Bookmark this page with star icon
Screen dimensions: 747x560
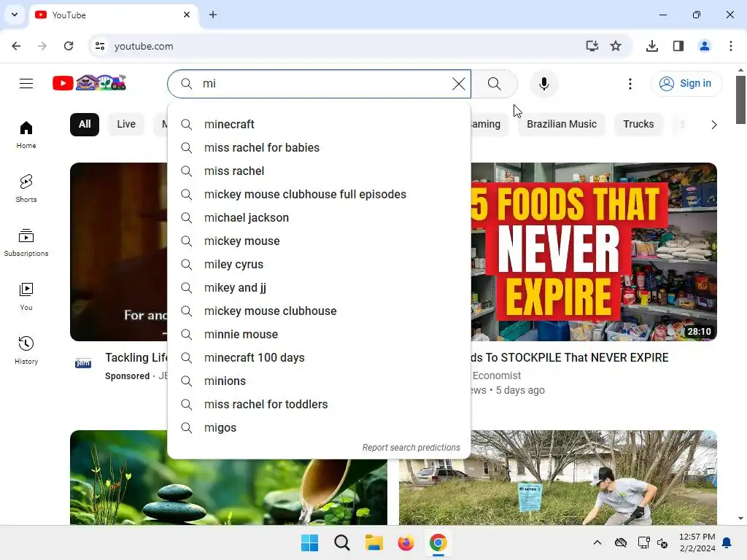[x=616, y=46]
